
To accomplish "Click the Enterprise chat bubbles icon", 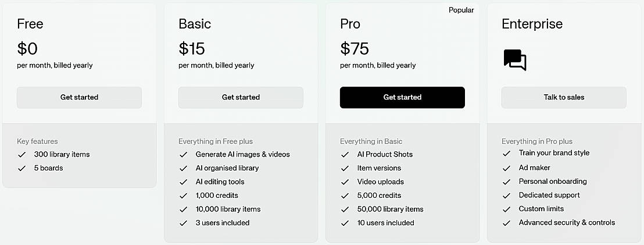I will click(x=514, y=60).
